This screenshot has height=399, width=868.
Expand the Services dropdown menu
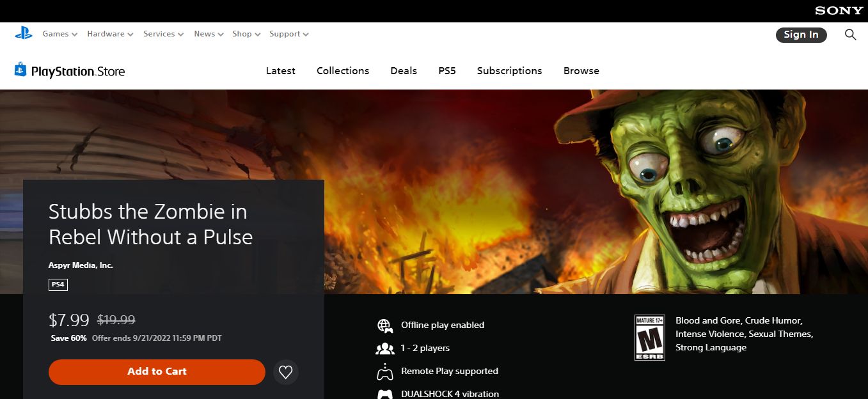[x=163, y=34]
